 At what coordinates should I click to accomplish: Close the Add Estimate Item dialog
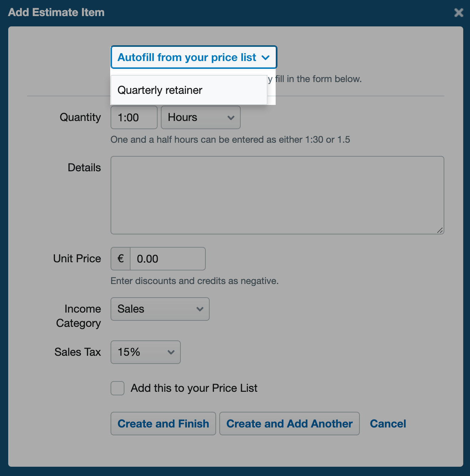pyautogui.click(x=459, y=12)
